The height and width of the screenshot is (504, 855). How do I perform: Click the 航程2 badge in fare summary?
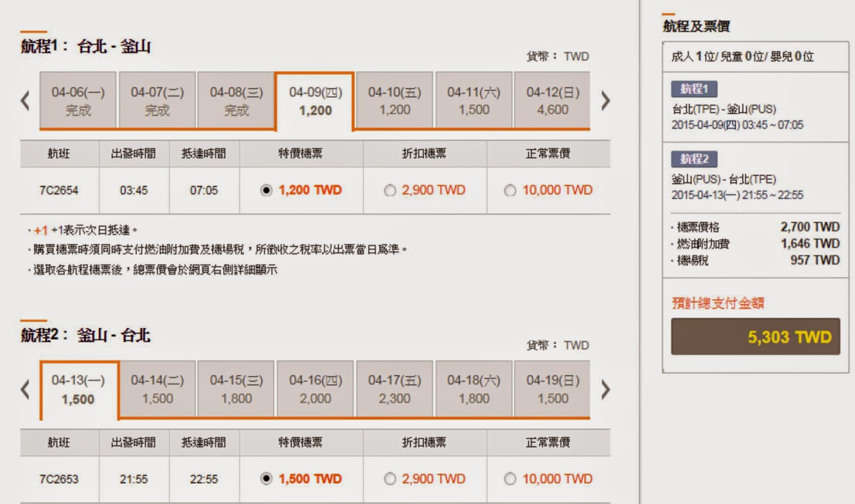tap(694, 159)
